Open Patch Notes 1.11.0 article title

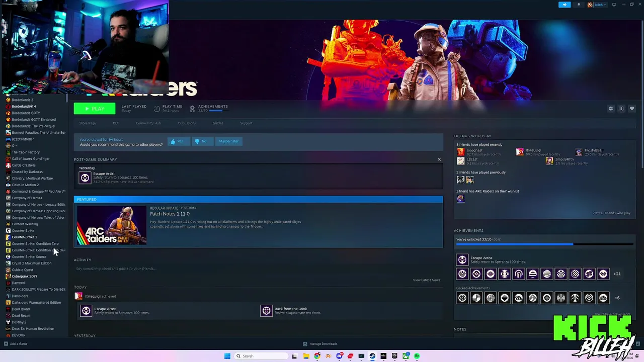tap(170, 214)
